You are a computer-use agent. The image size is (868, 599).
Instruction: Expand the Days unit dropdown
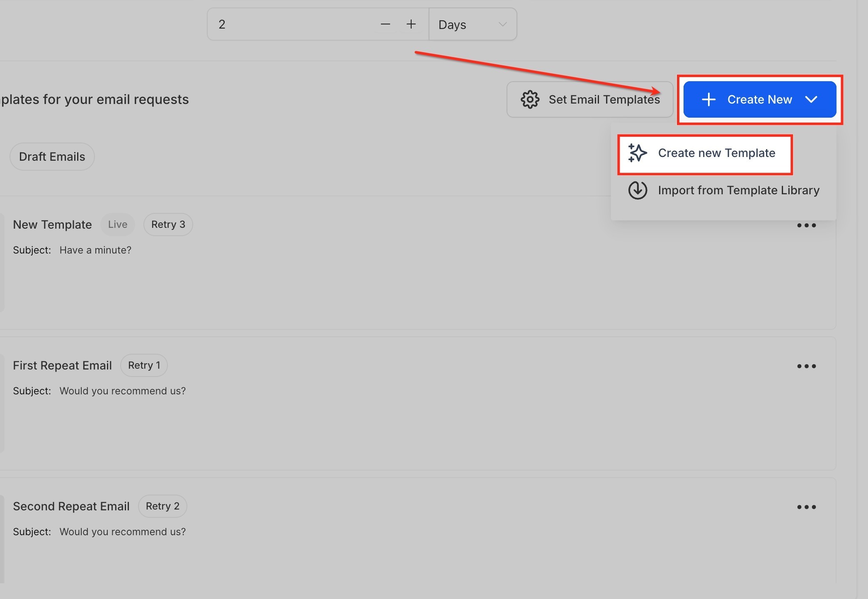tap(473, 24)
